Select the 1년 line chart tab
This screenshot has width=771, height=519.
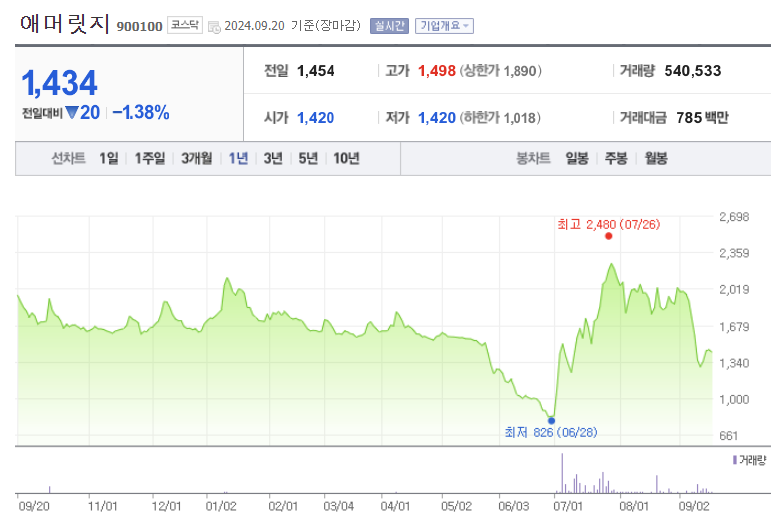pyautogui.click(x=238, y=158)
